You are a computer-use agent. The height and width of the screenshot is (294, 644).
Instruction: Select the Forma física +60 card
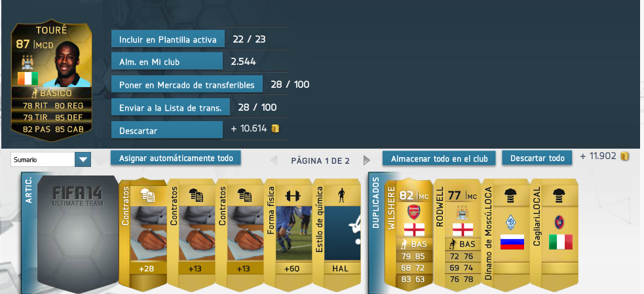coord(288,234)
